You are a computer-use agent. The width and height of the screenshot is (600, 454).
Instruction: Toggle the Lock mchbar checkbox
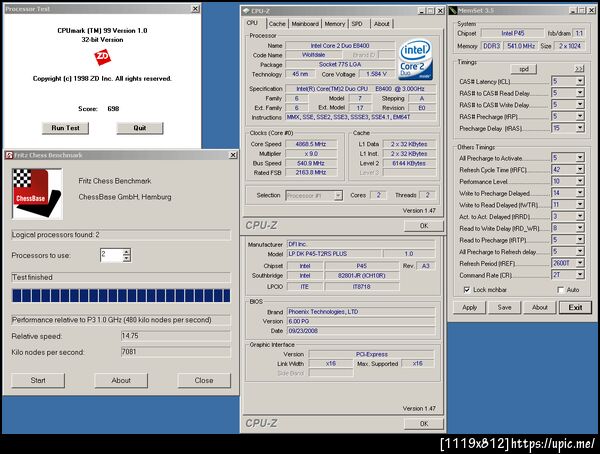pos(466,290)
